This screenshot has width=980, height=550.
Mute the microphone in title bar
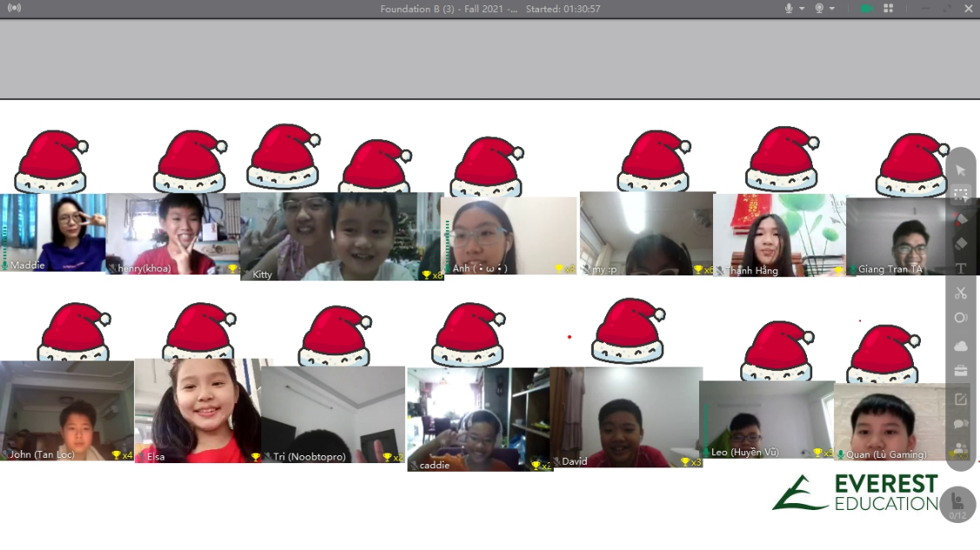pyautogui.click(x=790, y=9)
